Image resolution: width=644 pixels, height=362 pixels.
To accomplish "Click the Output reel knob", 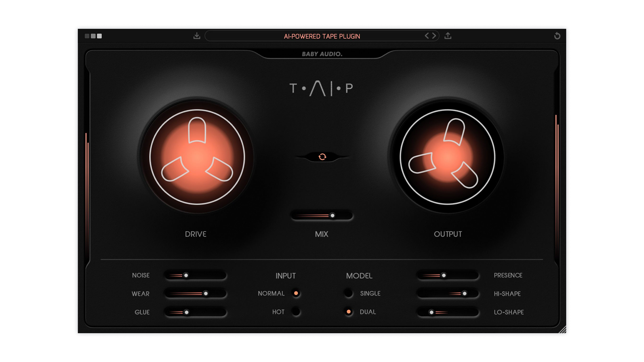I will pos(447,157).
